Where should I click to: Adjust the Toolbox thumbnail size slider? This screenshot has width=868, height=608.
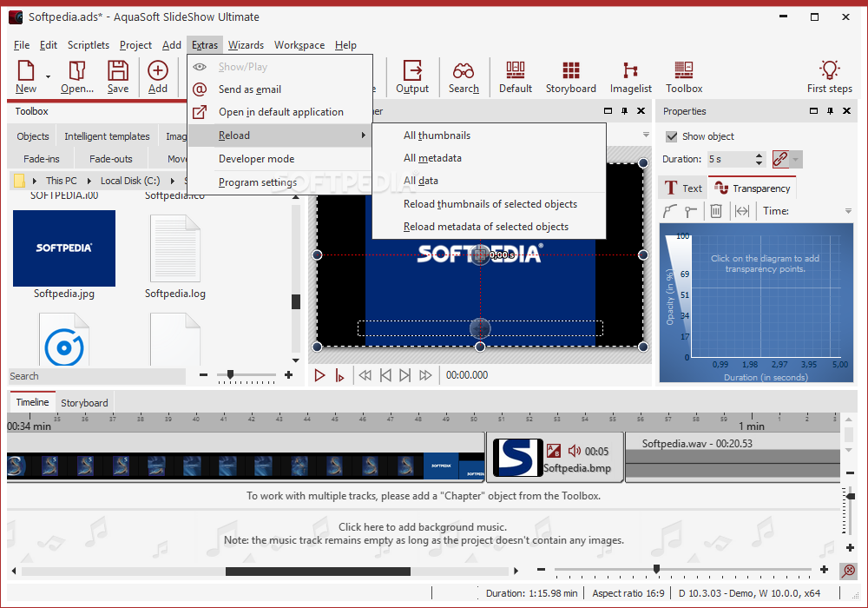(230, 375)
